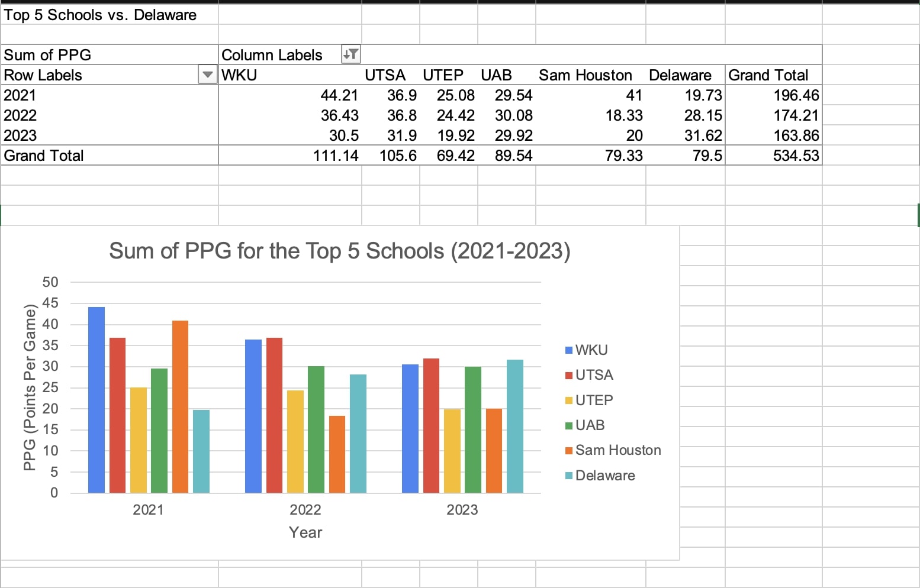
Task: Click the red UTSA bar for 2022
Action: [x=274, y=415]
